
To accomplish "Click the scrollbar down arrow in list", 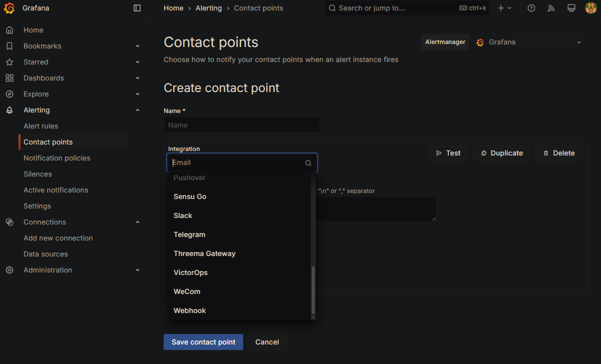I will point(313,317).
